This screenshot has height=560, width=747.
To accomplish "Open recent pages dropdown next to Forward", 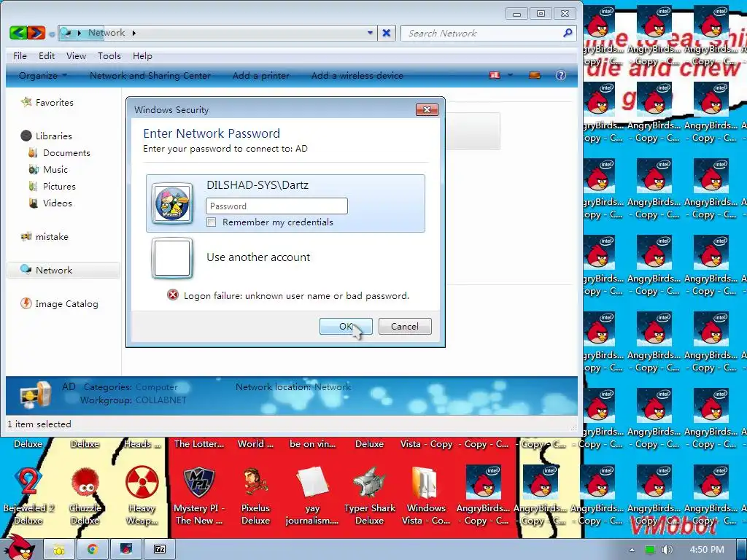I will pos(52,34).
